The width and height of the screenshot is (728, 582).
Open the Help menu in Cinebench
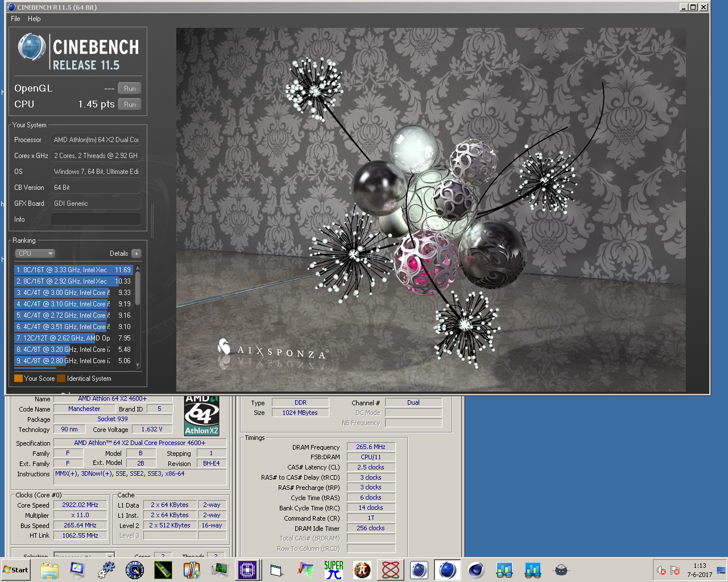pyautogui.click(x=34, y=19)
